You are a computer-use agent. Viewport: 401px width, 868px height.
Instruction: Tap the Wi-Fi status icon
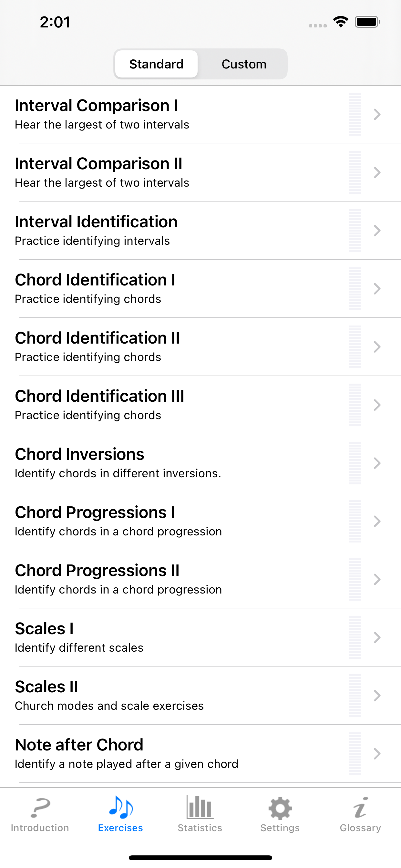tap(341, 22)
